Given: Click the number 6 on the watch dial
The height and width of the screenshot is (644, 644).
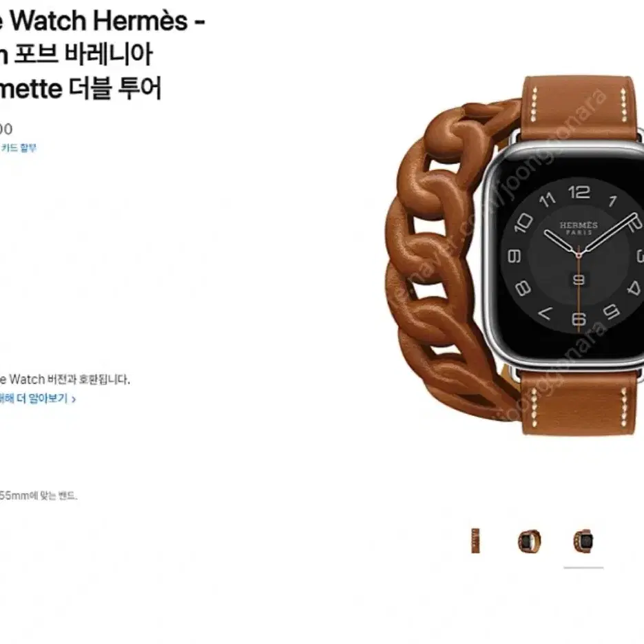Looking at the screenshot, I should (579, 319).
